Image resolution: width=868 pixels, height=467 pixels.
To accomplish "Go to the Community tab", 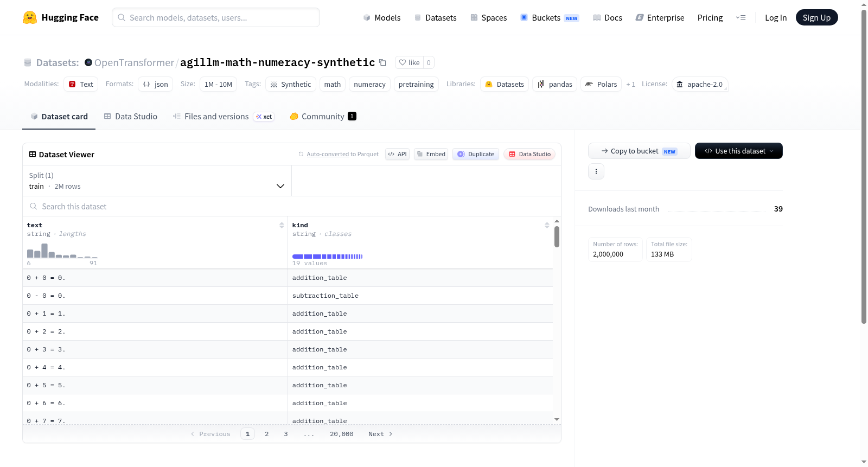I will point(323,116).
